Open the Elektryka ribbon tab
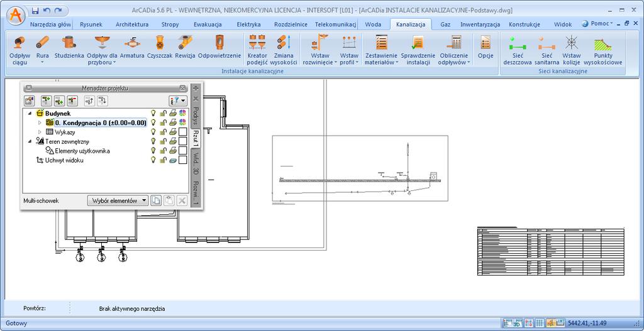 coord(248,24)
